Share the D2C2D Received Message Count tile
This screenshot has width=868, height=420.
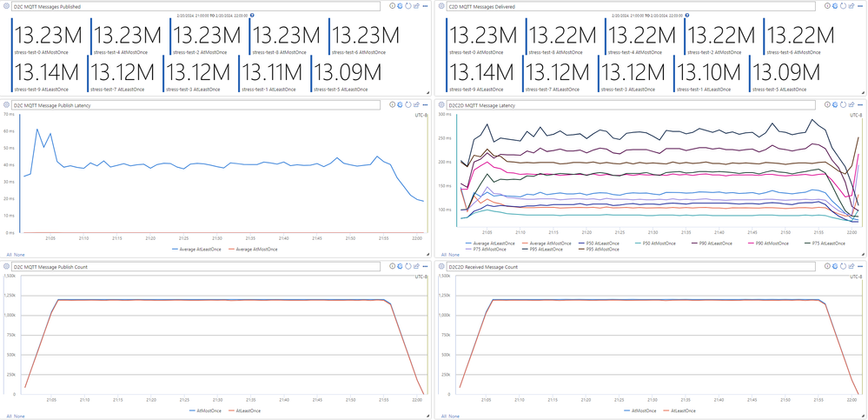click(x=851, y=266)
